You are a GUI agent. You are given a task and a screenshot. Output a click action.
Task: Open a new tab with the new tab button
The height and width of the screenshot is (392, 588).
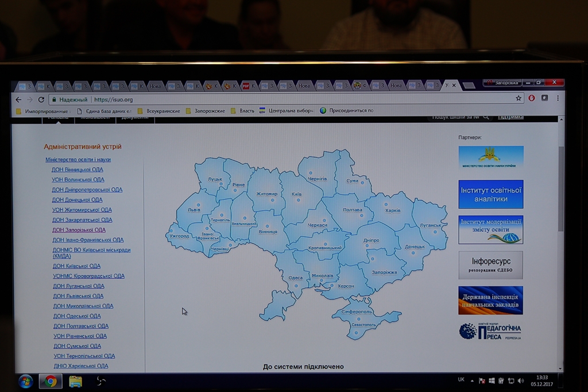[x=469, y=86]
